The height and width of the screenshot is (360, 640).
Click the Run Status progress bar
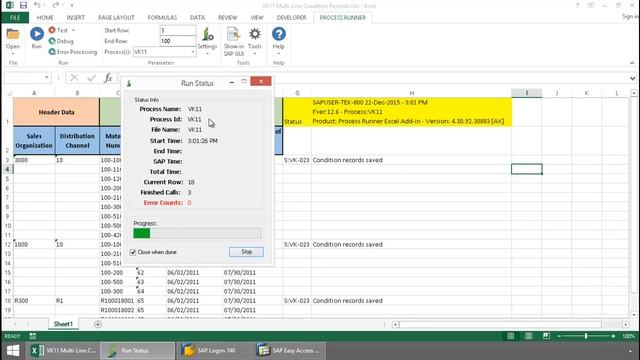pyautogui.click(x=197, y=233)
